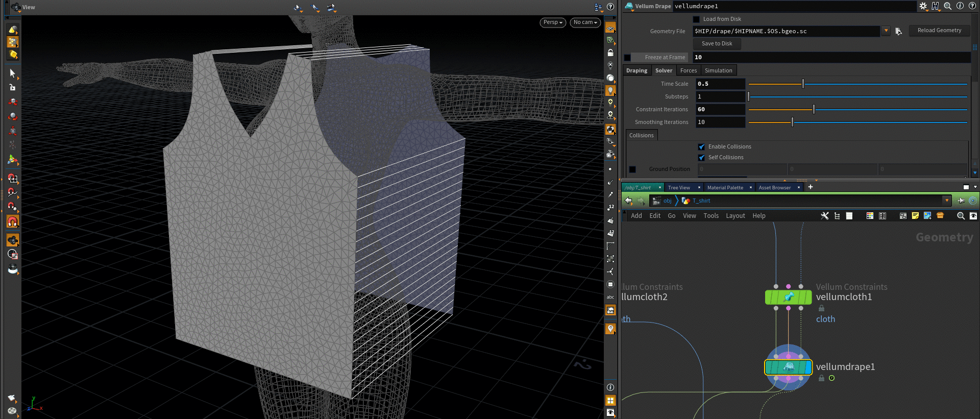980x419 pixels.
Task: Open the network editor wrench tools icon
Action: pos(824,216)
